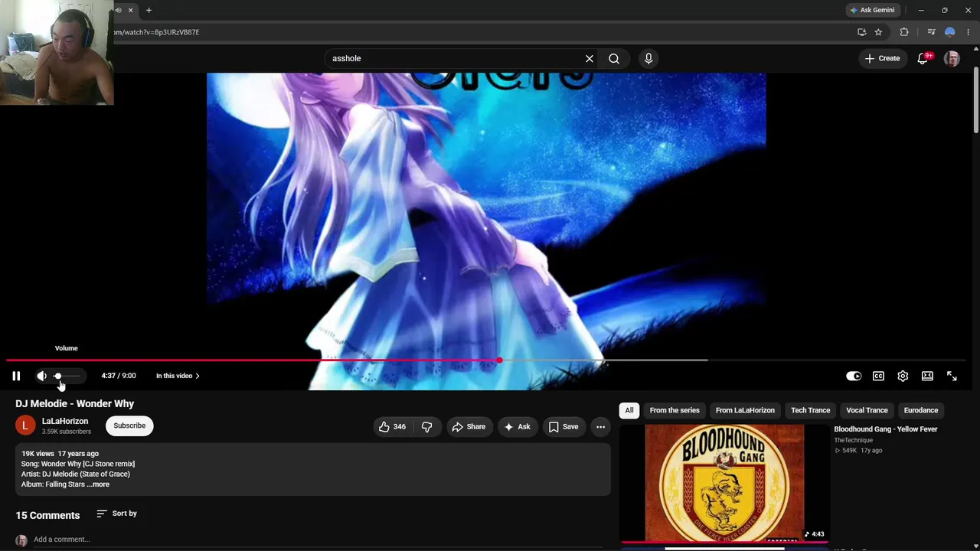Screen dimensions: 980x551
Task: Open Chrome media controls icon
Action: pyautogui.click(x=931, y=32)
